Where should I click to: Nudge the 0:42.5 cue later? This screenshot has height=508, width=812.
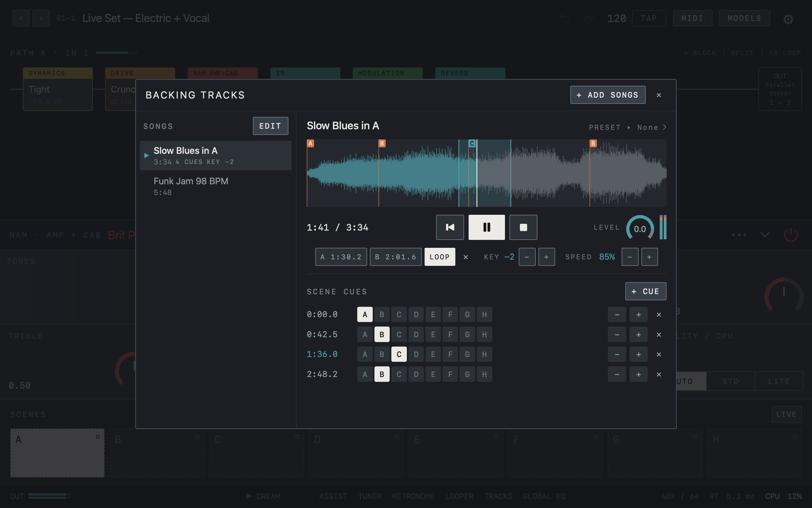point(639,335)
